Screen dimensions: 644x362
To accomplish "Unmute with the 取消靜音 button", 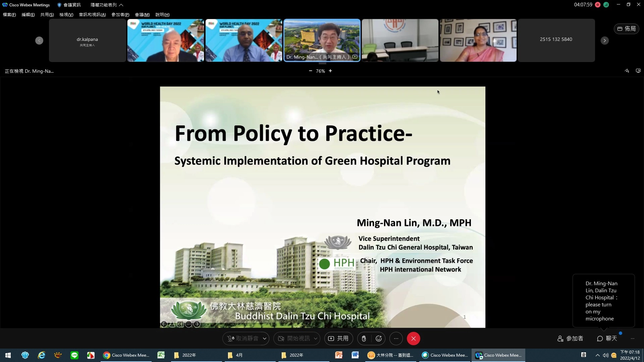I will (x=242, y=339).
